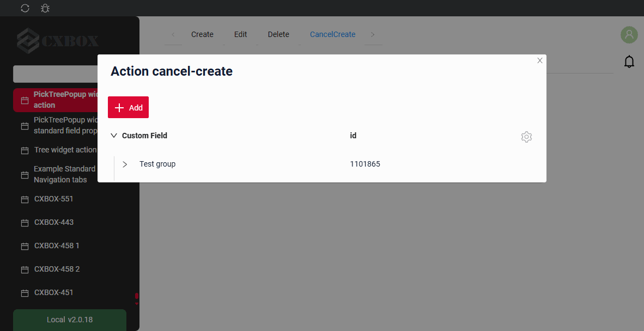Click calendar icon beside Example Standard Navigation tabs
Viewport: 644px width, 331px height.
[25, 175]
